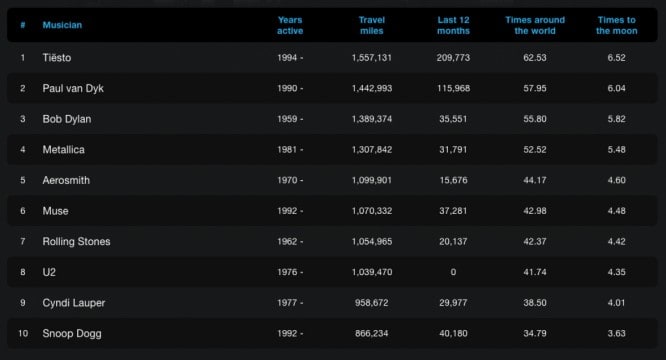This screenshot has height=360, width=666.
Task: Click travel miles value 1,389,374
Action: (x=372, y=119)
